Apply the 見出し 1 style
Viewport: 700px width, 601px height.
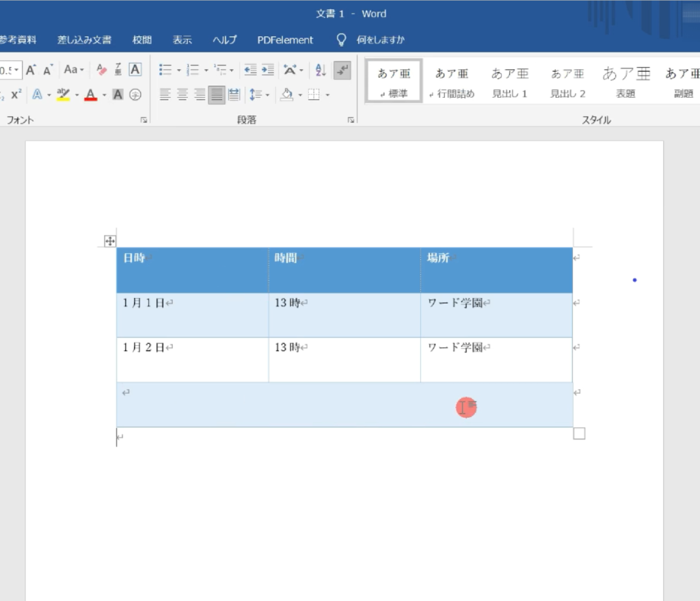510,81
